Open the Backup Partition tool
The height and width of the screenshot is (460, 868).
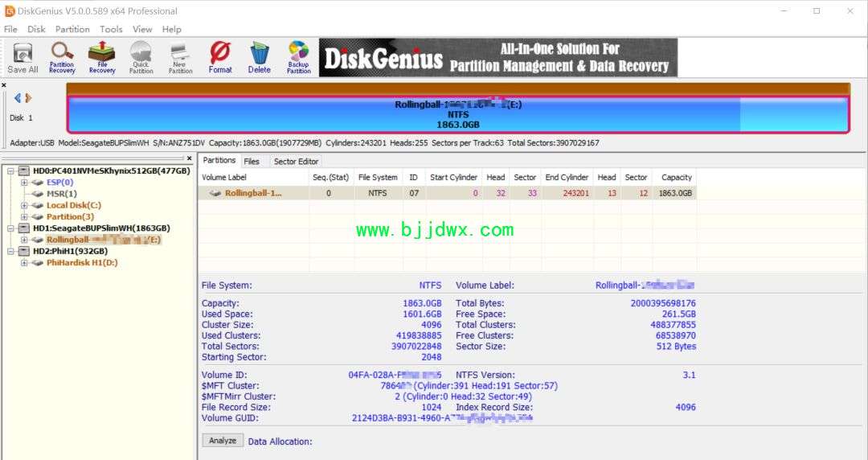click(298, 58)
